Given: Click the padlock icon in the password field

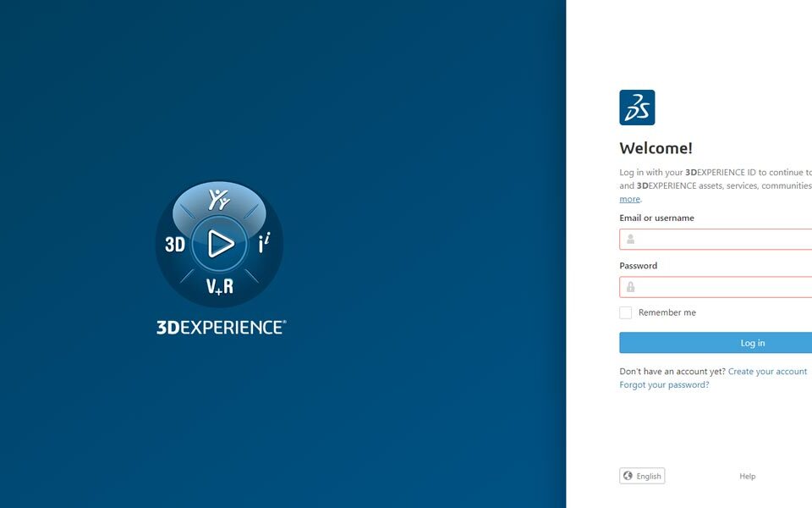Looking at the screenshot, I should [x=630, y=287].
